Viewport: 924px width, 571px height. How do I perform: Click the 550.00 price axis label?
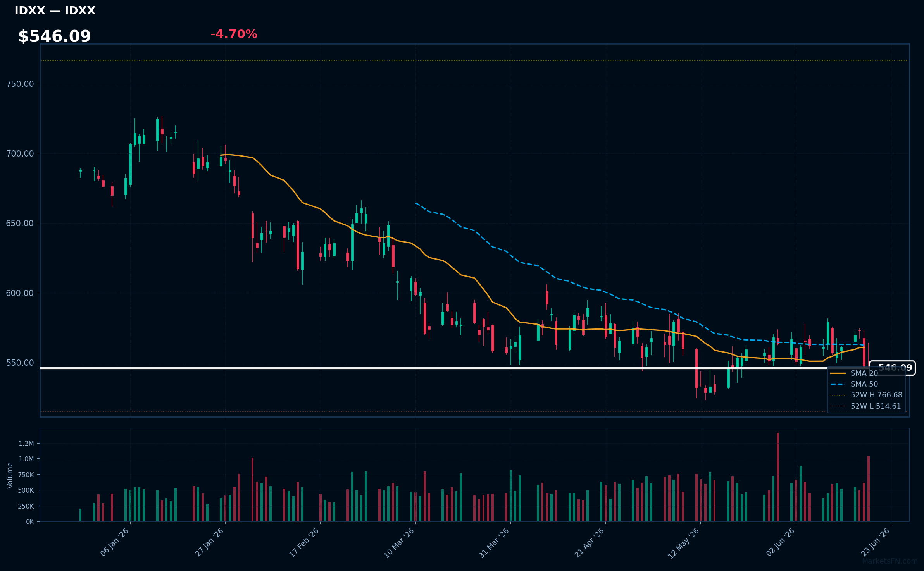tap(20, 363)
